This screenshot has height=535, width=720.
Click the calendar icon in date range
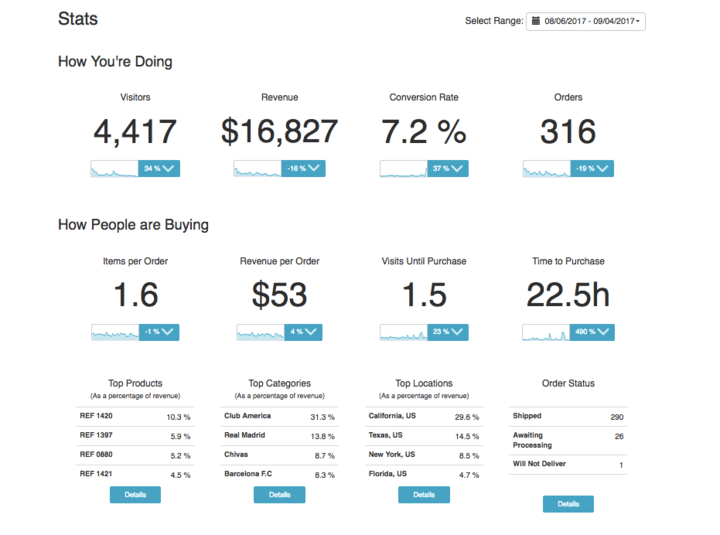click(535, 21)
